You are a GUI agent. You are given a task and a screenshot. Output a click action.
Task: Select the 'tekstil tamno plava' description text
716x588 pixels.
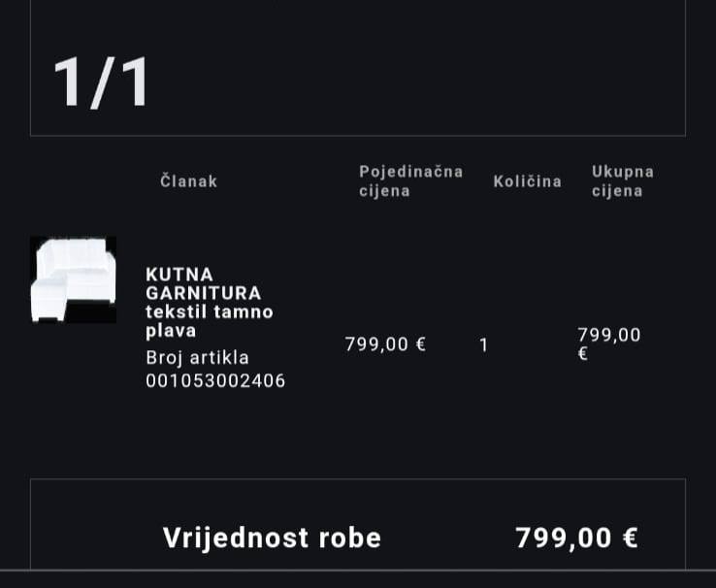pos(210,321)
